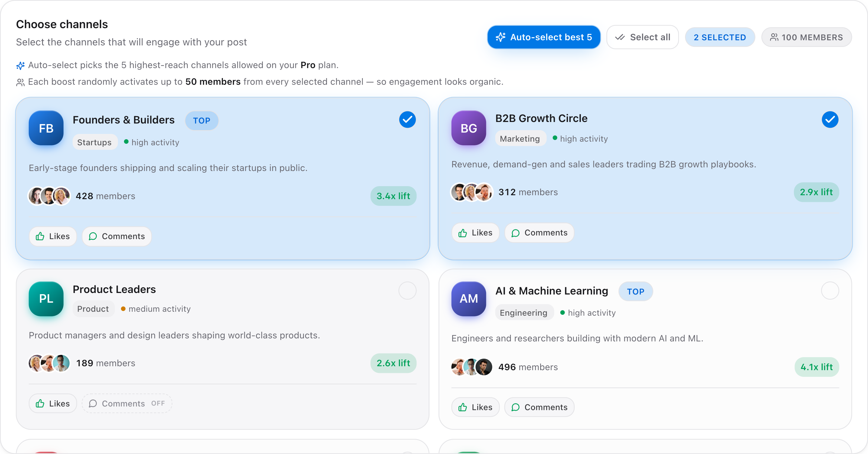Select the AI & Machine Learning channel circle
868x454 pixels.
tap(830, 291)
